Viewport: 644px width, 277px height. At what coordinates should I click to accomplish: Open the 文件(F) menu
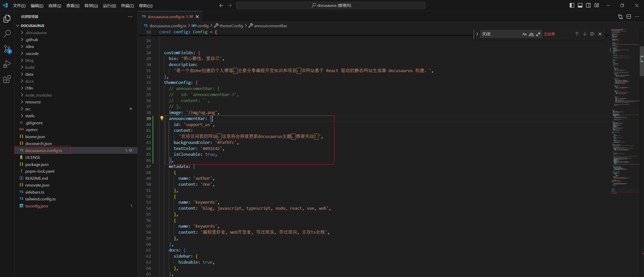[x=19, y=6]
